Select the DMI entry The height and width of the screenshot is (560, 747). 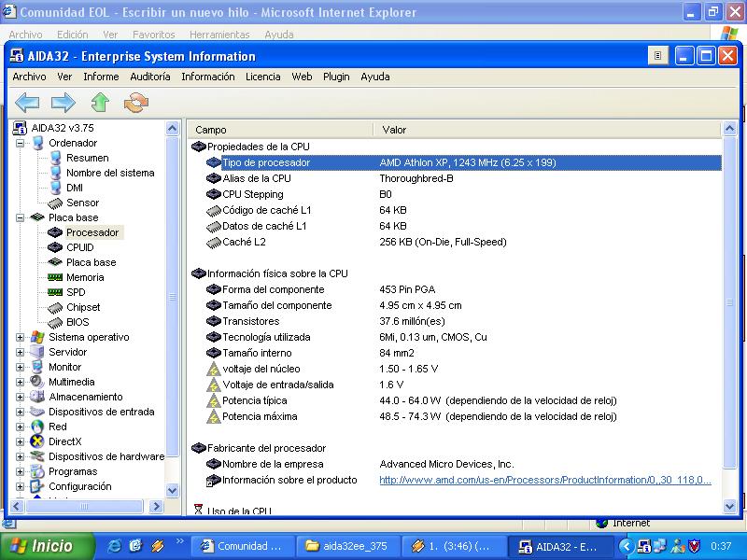tap(75, 188)
